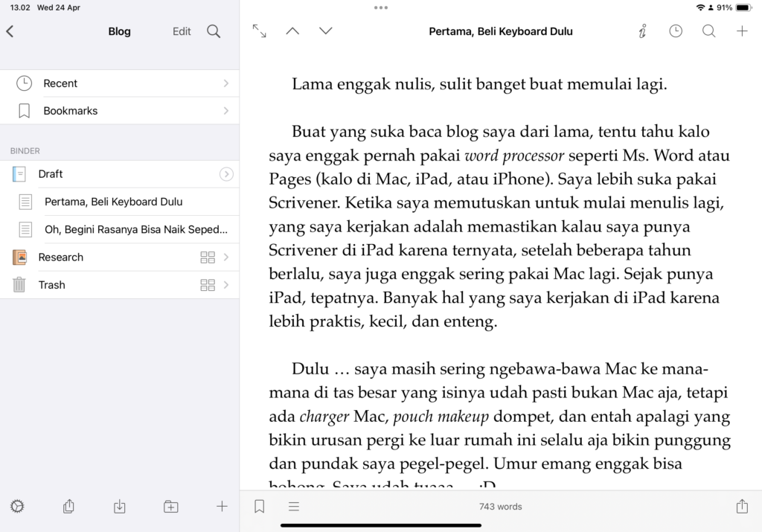Add a new folder to binder
Viewport: 762px width, 532px height.
click(x=170, y=506)
